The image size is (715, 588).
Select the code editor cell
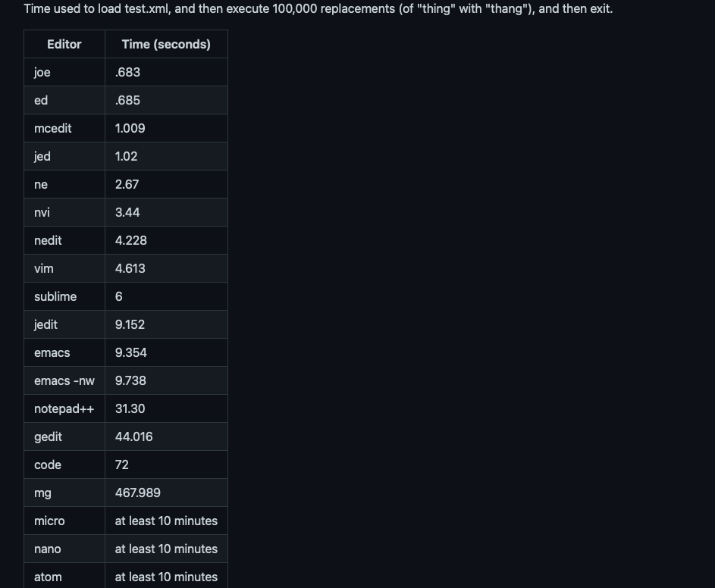[64, 464]
